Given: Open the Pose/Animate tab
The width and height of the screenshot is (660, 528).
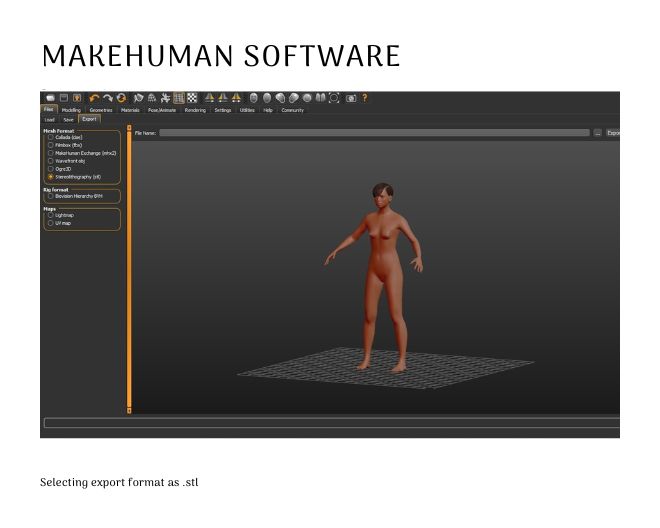Looking at the screenshot, I should click(162, 110).
